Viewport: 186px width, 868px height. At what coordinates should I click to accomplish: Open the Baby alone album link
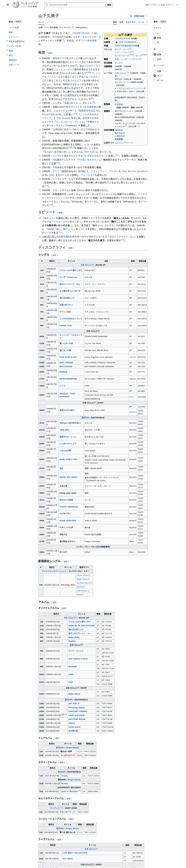click(74, 694)
